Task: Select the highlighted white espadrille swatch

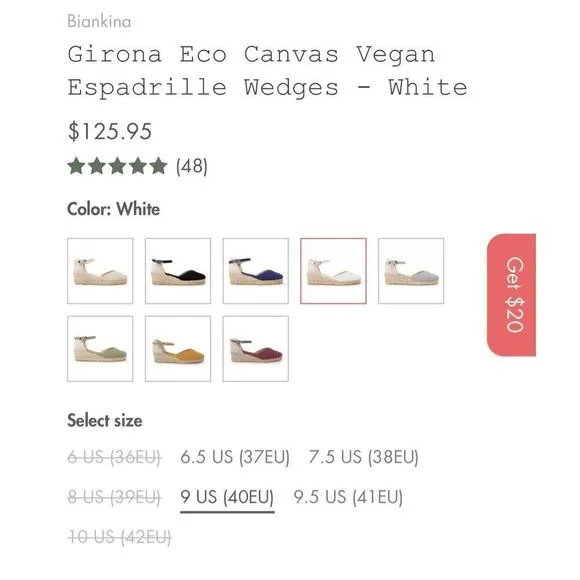Action: coord(333,271)
